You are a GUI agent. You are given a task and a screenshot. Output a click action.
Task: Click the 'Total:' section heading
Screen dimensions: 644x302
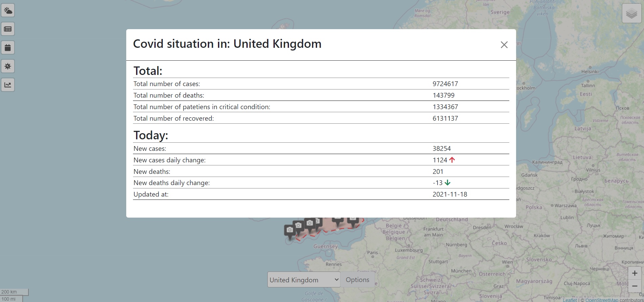pyautogui.click(x=148, y=71)
